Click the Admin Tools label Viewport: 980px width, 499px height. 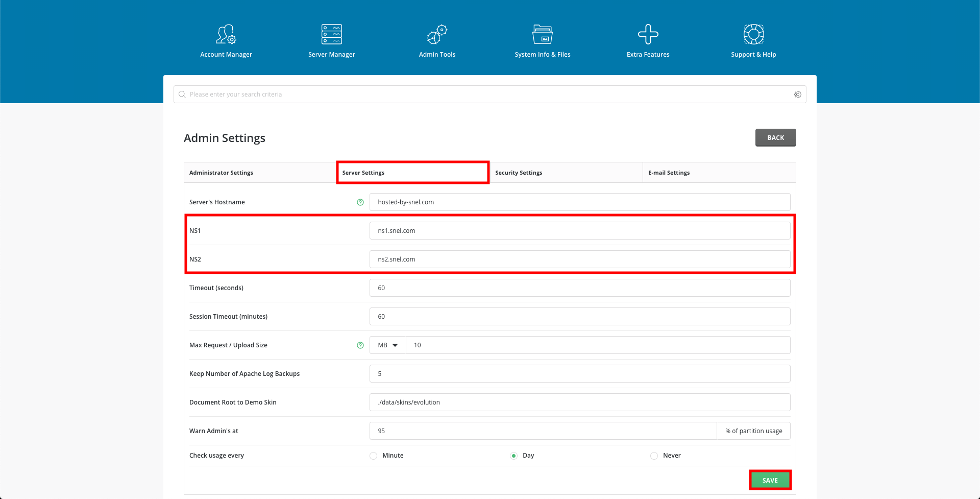[x=437, y=55]
